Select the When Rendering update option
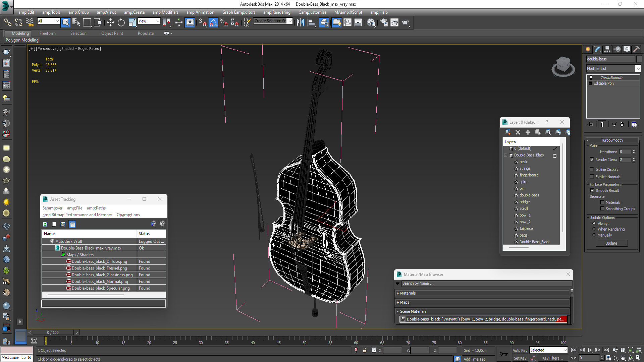644x362 pixels. (x=594, y=229)
